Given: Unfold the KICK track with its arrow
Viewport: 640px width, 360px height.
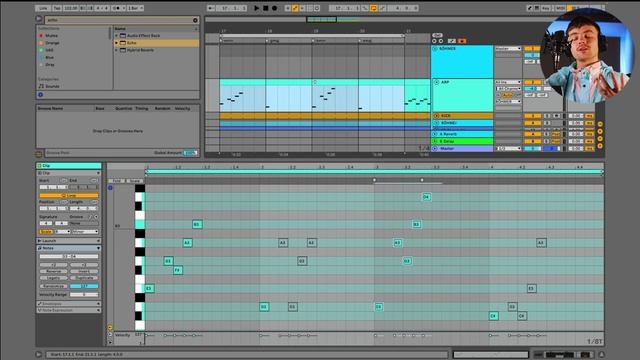Looking at the screenshot, I should tap(436, 116).
